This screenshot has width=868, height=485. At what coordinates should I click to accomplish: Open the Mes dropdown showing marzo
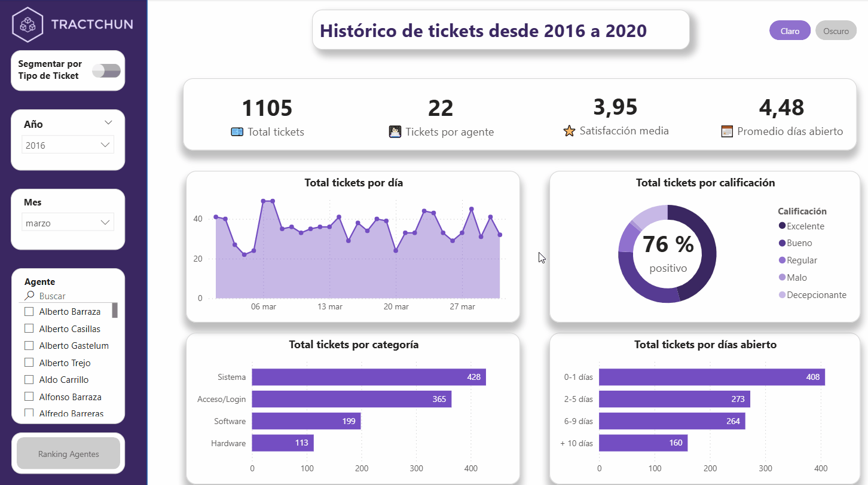tap(68, 223)
